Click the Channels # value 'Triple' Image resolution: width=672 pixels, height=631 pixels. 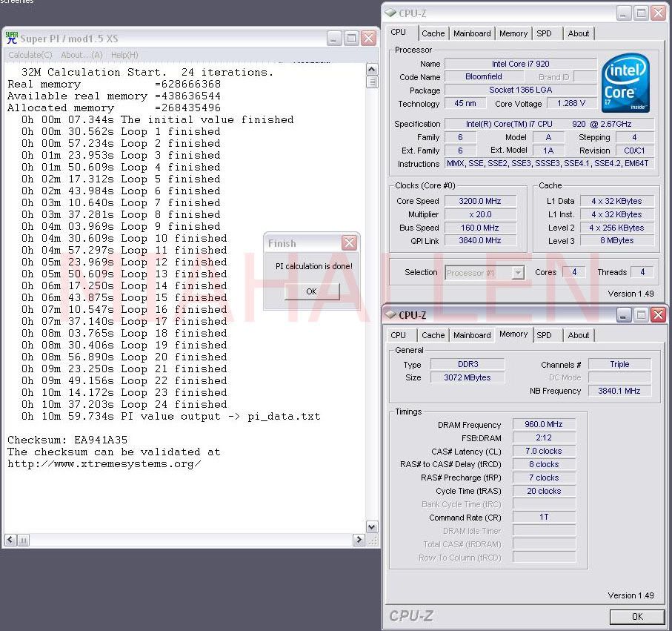pos(619,364)
